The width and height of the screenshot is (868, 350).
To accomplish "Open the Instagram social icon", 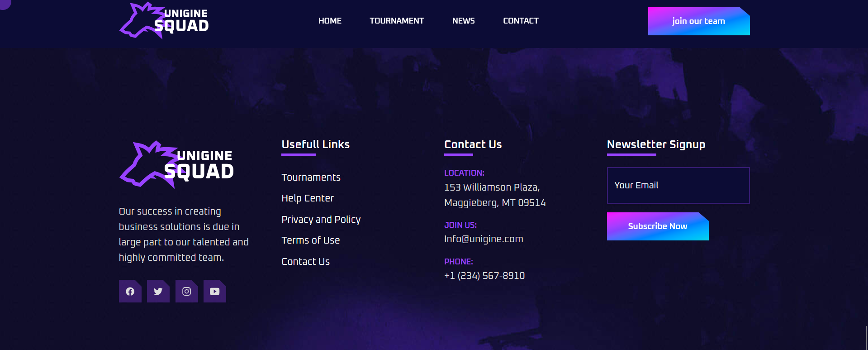I will coord(187,291).
